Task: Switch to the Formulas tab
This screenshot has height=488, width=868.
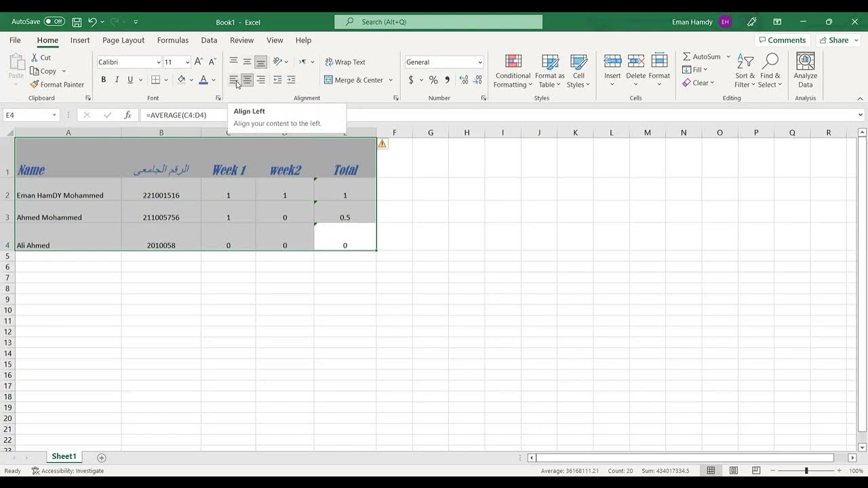Action: coord(173,40)
